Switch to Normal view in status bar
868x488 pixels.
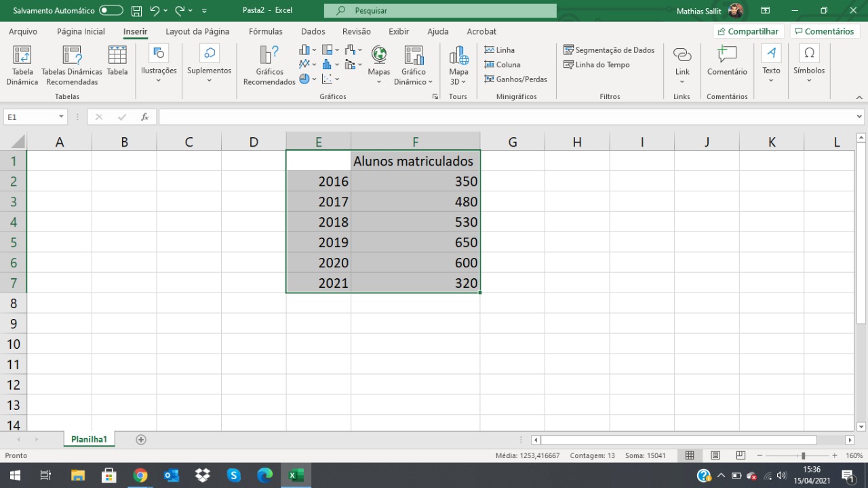pyautogui.click(x=689, y=455)
